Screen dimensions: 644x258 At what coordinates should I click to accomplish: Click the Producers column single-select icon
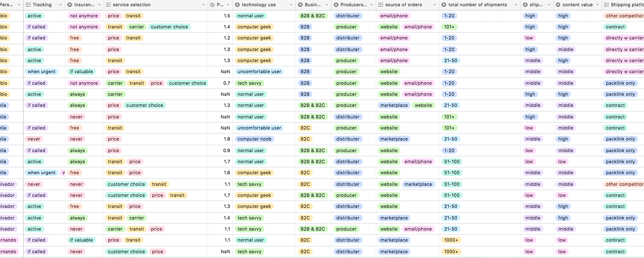335,5
